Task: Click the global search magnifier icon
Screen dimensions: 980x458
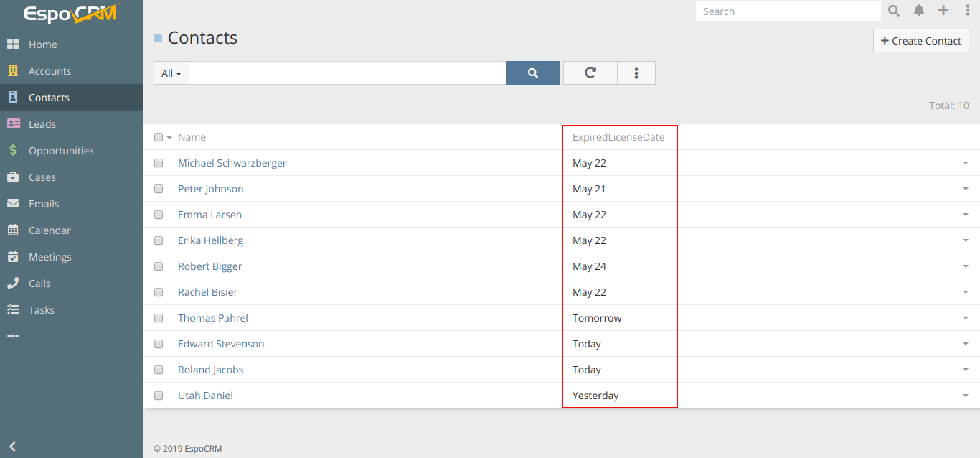Action: [894, 11]
